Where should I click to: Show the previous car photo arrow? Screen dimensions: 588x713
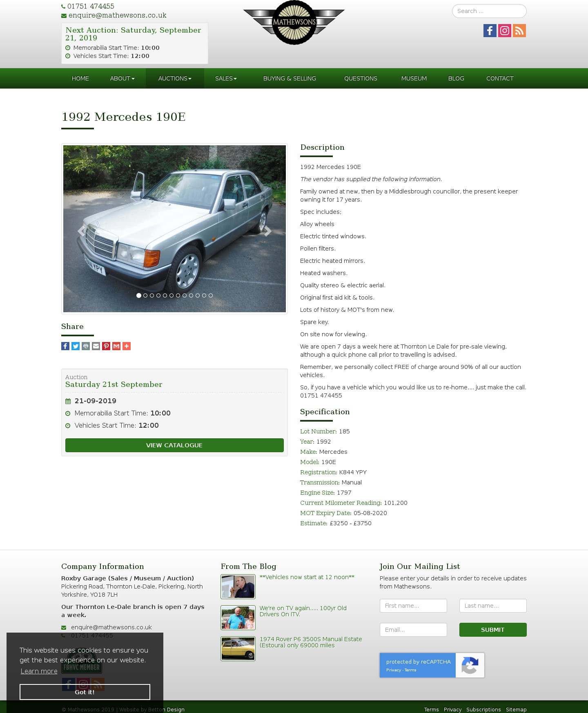82,231
